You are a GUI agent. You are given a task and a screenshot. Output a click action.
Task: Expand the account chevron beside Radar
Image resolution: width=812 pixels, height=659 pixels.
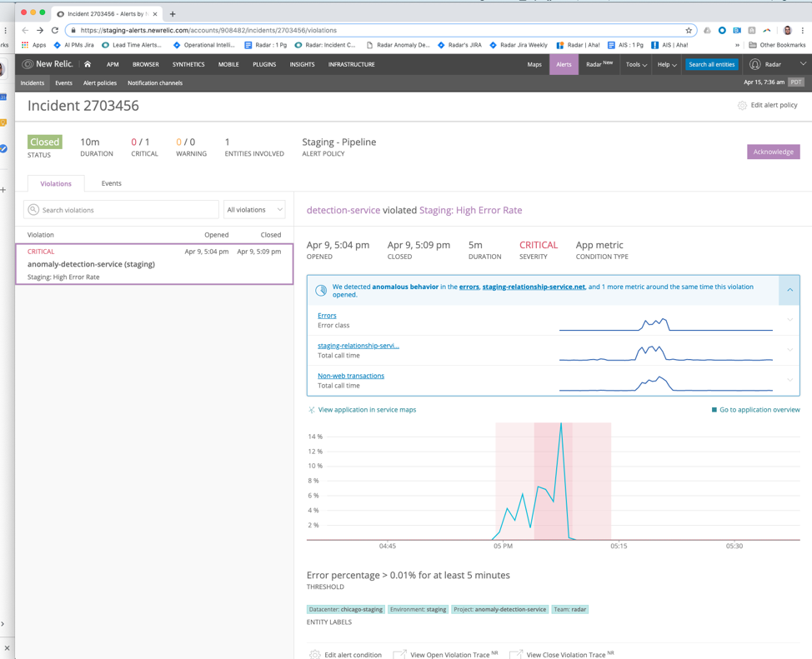(803, 63)
